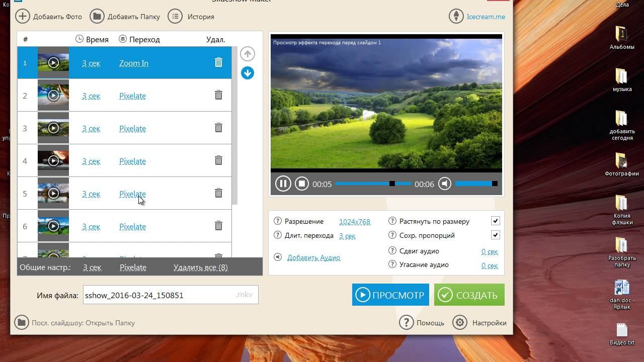Click the audio icon beside Добавить Аудио
This screenshot has height=362, width=644.
coord(278,257)
